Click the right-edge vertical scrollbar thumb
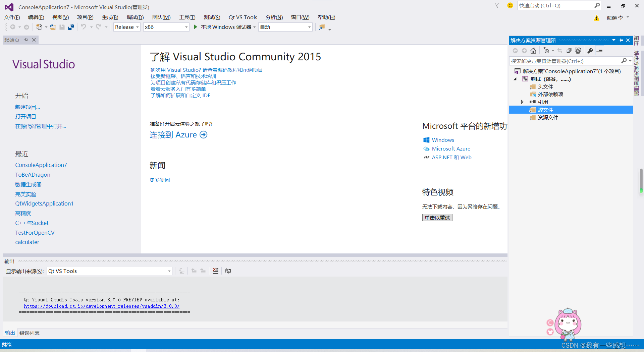Viewport: 644px width, 352px height. coord(641,180)
